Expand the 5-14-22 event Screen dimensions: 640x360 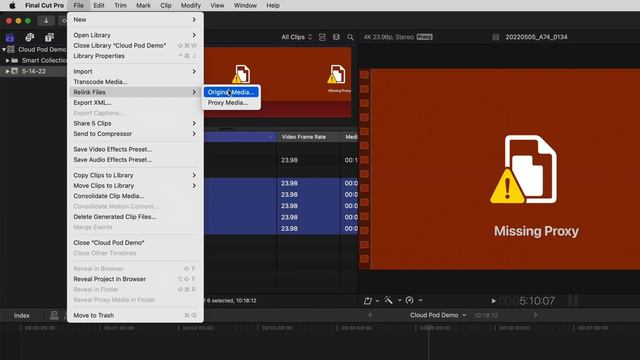7,71
